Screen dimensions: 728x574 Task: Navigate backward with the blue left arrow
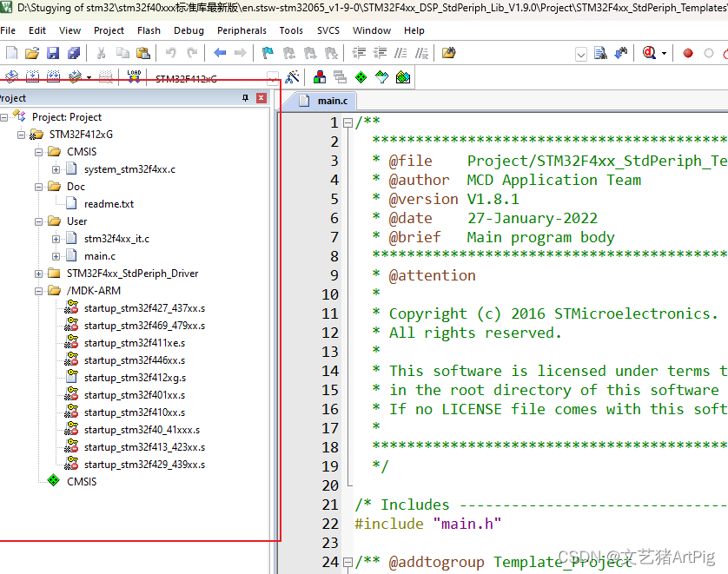(x=220, y=53)
